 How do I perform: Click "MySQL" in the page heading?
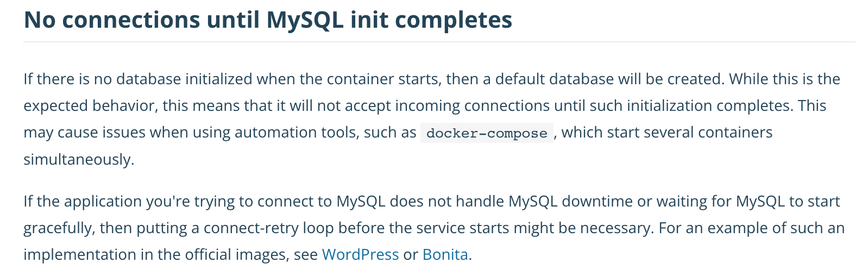point(304,20)
